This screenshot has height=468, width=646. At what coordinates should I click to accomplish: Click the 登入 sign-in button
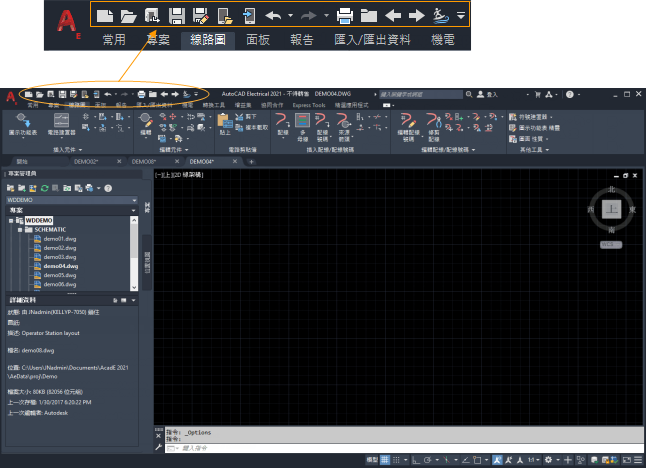487,94
